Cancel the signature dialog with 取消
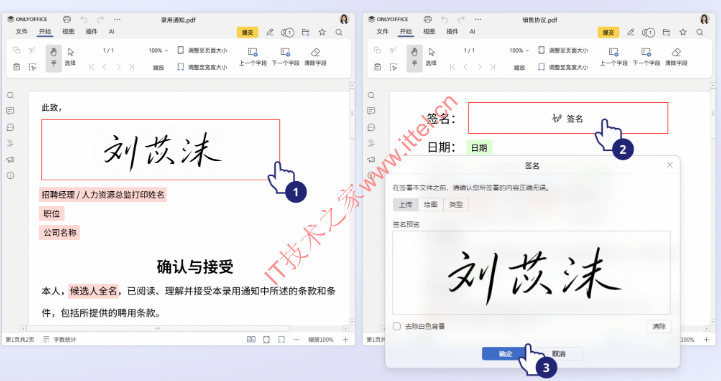The width and height of the screenshot is (721, 381). pos(559,353)
